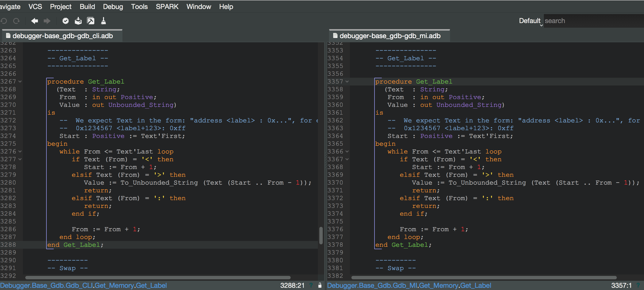Click the version control status question mark

coord(311,285)
